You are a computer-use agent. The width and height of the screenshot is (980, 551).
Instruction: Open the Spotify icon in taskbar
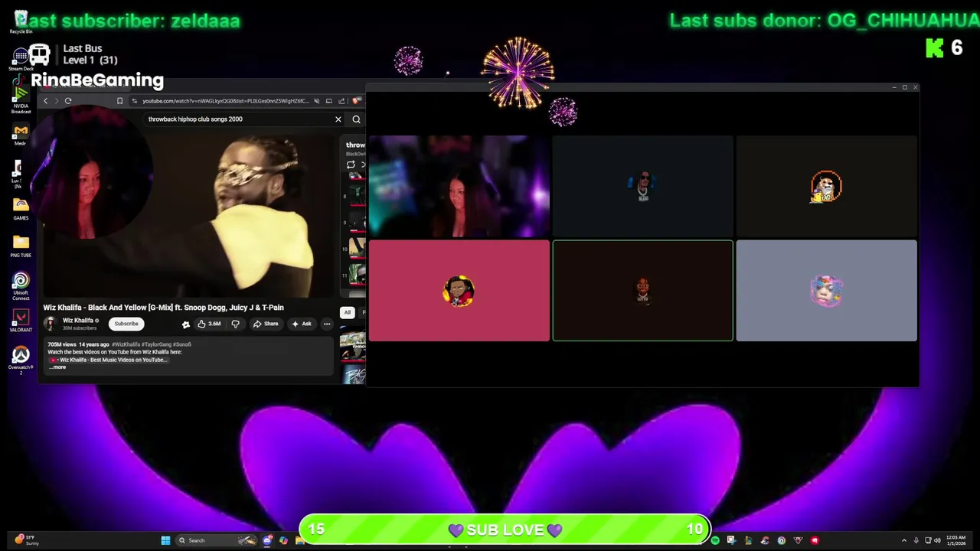(x=715, y=540)
